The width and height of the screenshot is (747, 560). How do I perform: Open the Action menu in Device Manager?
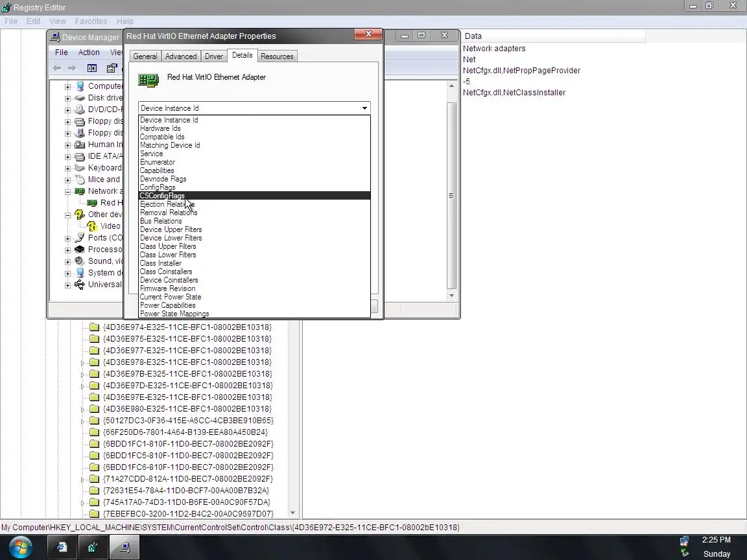[89, 52]
